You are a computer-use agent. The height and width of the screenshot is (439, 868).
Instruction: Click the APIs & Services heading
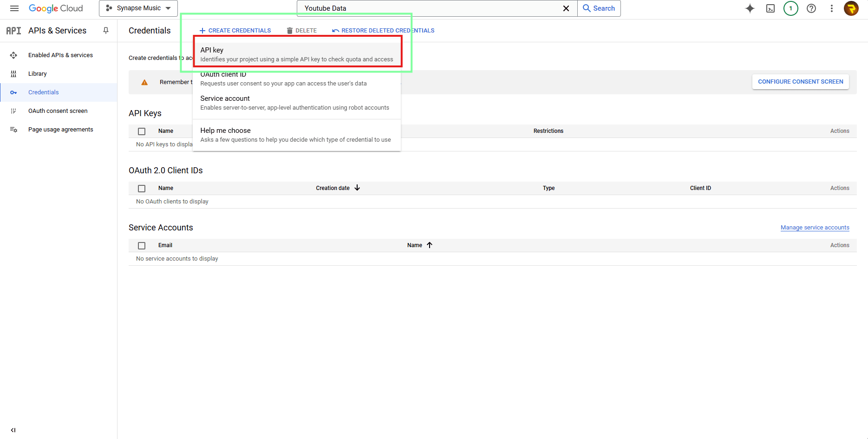click(58, 31)
